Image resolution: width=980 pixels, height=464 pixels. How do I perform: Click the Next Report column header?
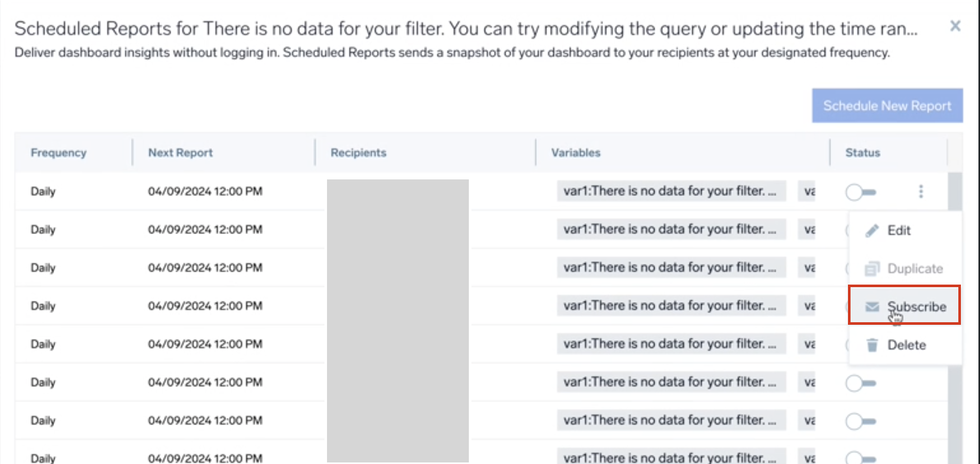coord(180,153)
